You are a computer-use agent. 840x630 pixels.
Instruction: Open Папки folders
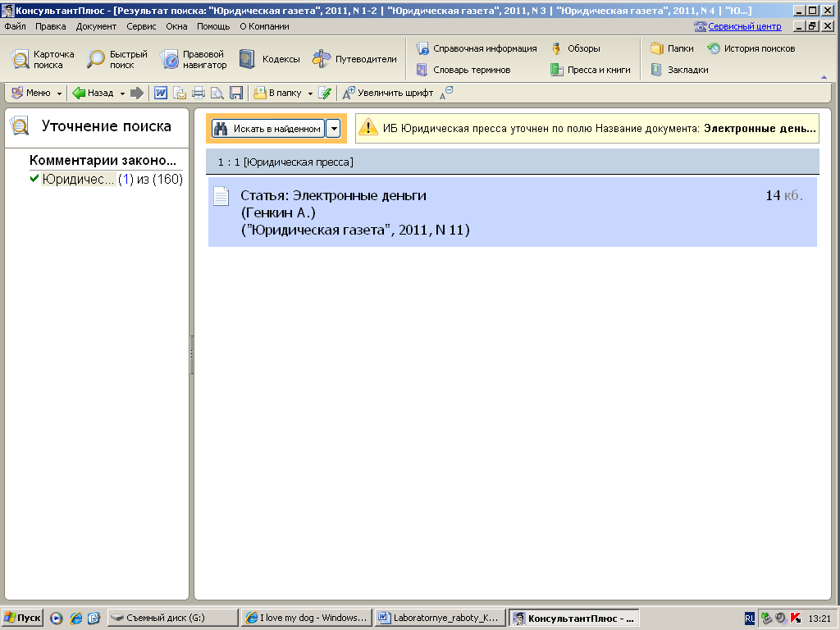(x=673, y=48)
